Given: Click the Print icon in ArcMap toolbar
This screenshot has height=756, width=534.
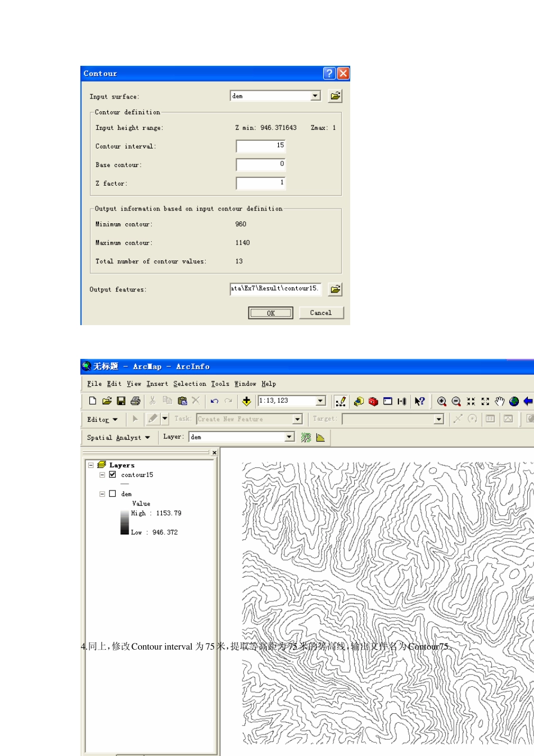Looking at the screenshot, I should (x=135, y=401).
